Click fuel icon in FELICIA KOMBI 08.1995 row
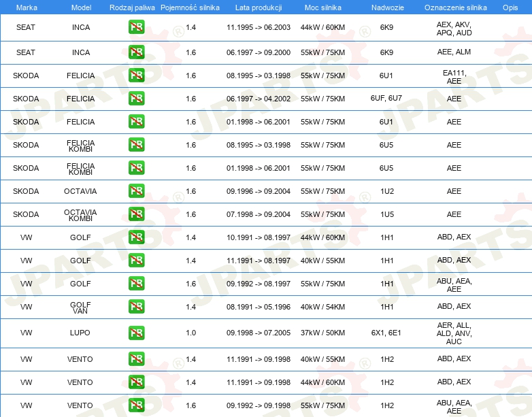This screenshot has height=417, width=532. click(136, 144)
